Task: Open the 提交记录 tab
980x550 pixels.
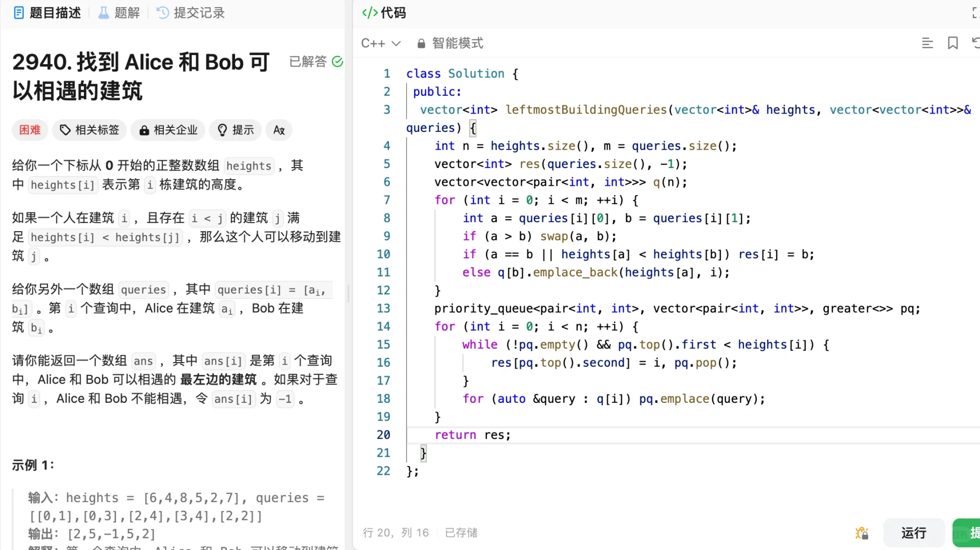Action: tap(191, 13)
